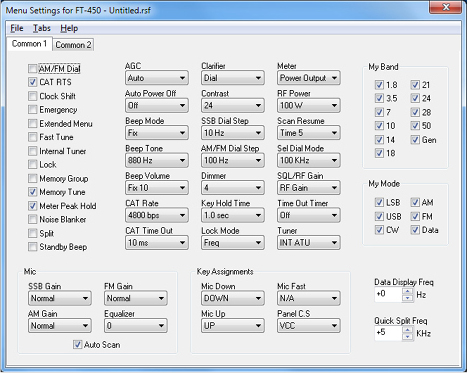Uncheck CAT RTS
This screenshot has height=373, width=467.
pyautogui.click(x=32, y=82)
